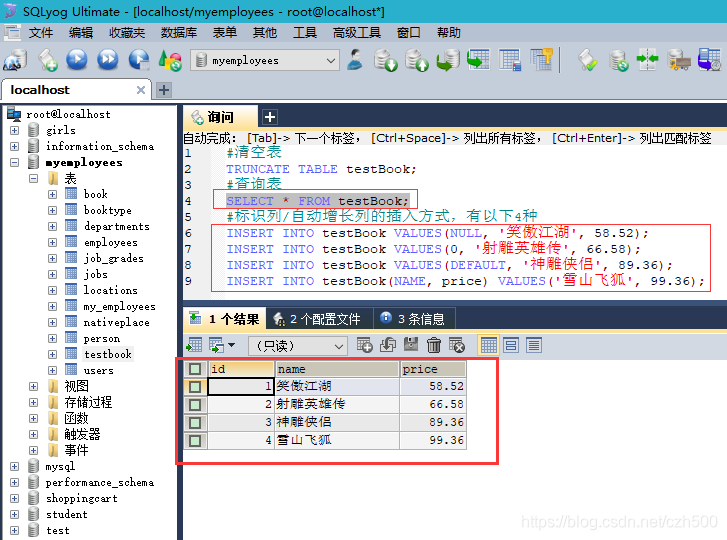Add a new connection tab beside localhost
727x540 pixels.
tap(164, 89)
